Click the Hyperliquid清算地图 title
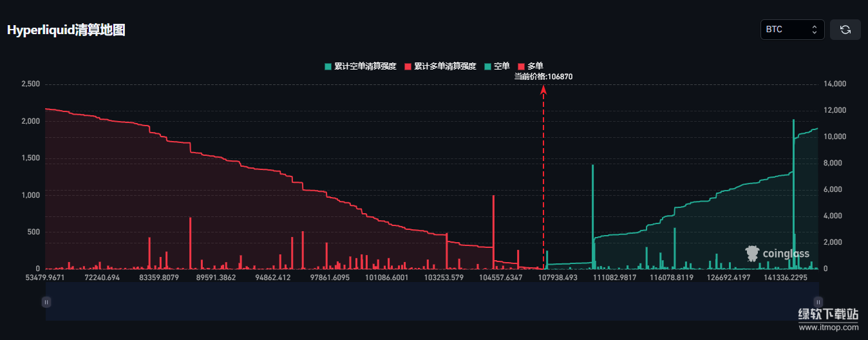The height and width of the screenshot is (340, 868). pyautogui.click(x=66, y=30)
